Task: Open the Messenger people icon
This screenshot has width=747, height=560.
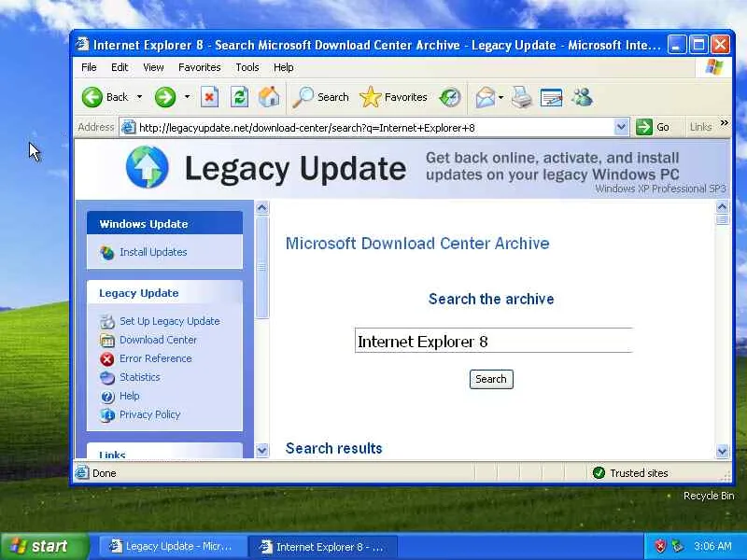Action: click(582, 97)
